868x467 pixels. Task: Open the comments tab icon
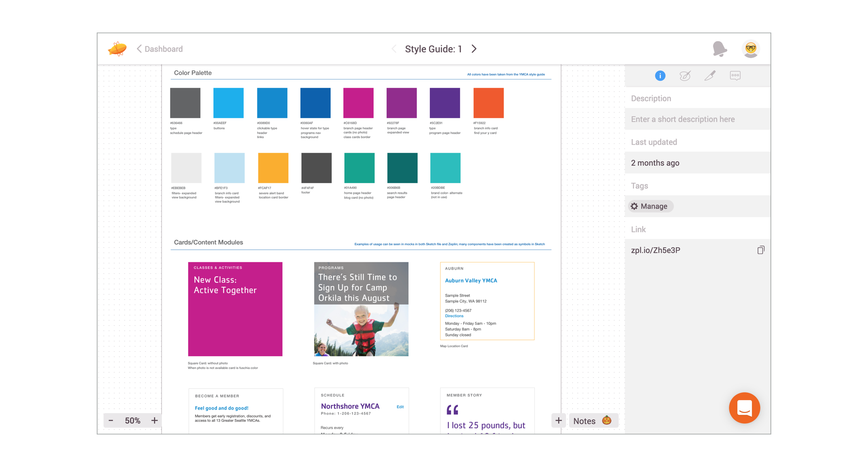point(735,76)
